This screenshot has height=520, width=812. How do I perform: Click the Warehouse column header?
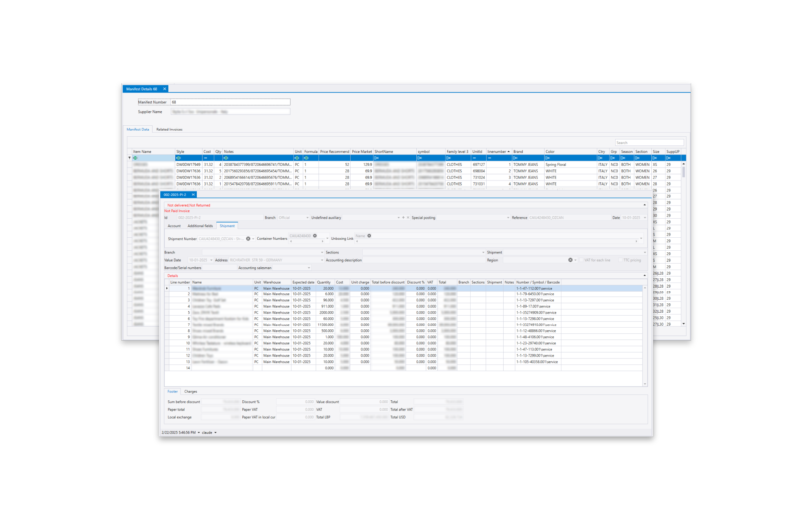[x=277, y=282]
